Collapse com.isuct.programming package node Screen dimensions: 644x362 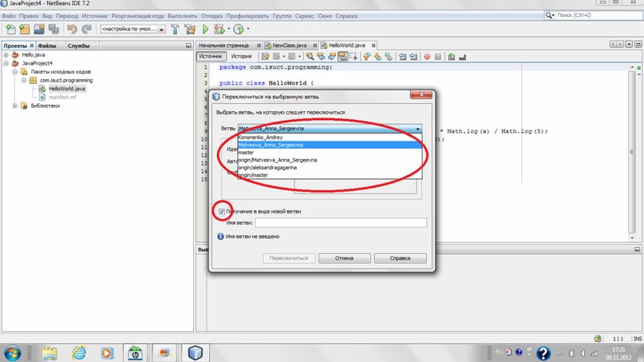24,80
